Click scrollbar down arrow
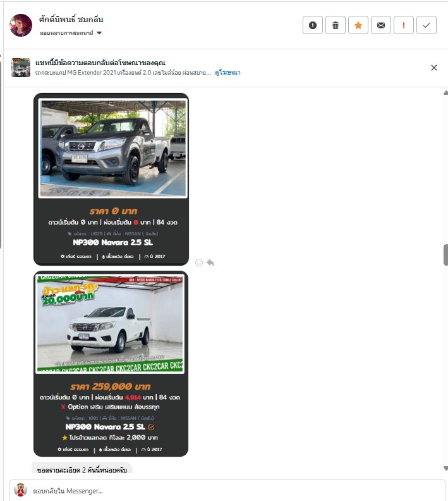The width and height of the screenshot is (448, 501). tap(445, 468)
